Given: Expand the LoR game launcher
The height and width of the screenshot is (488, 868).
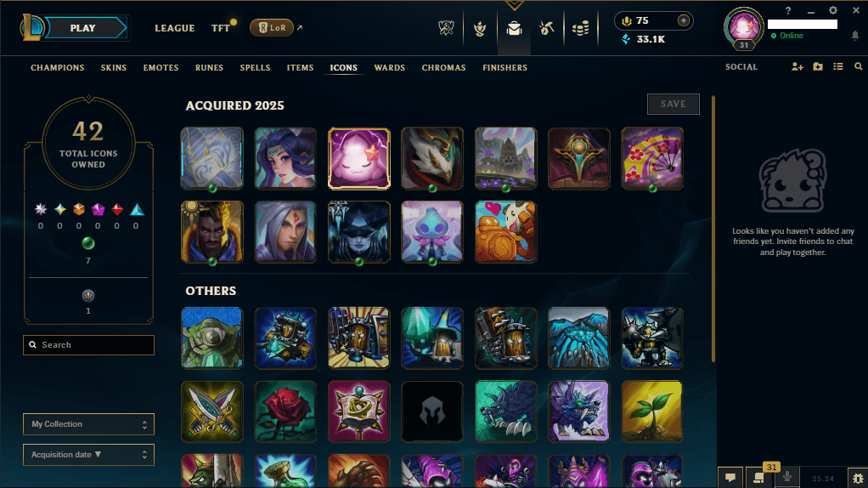Looking at the screenshot, I should point(272,28).
